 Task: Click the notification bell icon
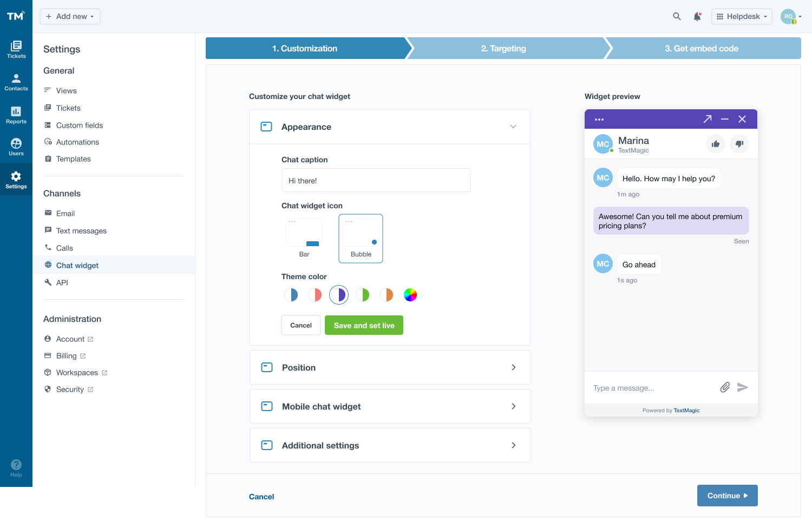tap(697, 16)
